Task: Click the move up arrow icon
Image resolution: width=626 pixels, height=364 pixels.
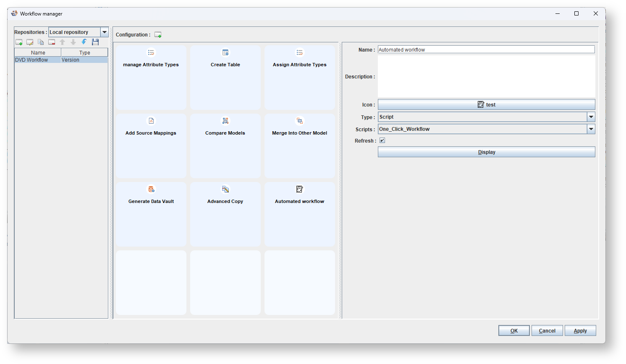Action: click(x=63, y=42)
